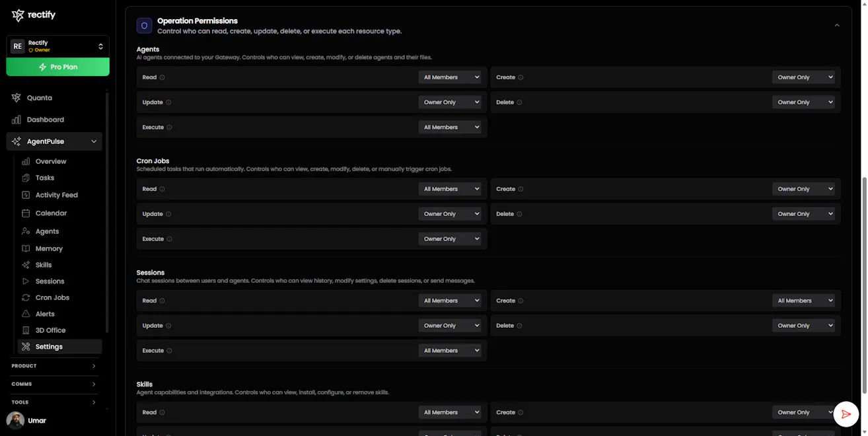Viewport: 868px width, 436px height.
Task: Expand the PRODUCT sidebar group
Action: point(54,366)
